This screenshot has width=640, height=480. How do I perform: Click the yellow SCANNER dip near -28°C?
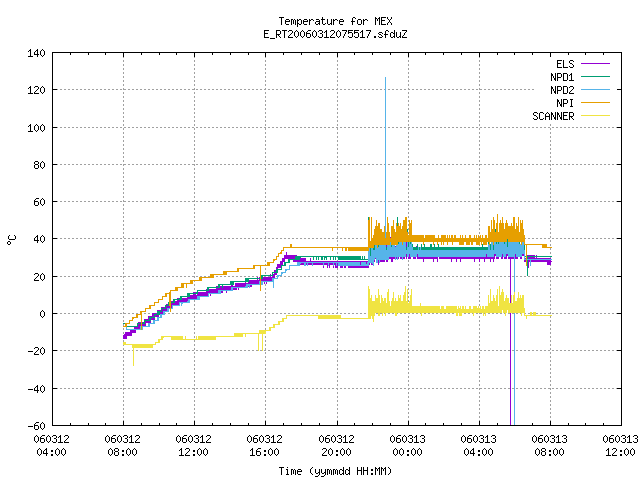(x=133, y=356)
